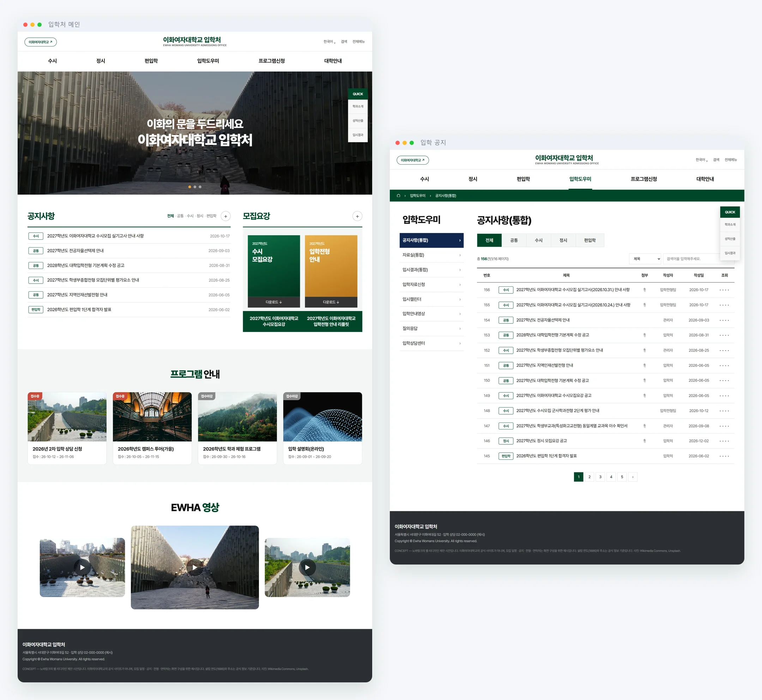
Task: Click the plus icon beside the 모집요강 heading
Action: click(357, 216)
